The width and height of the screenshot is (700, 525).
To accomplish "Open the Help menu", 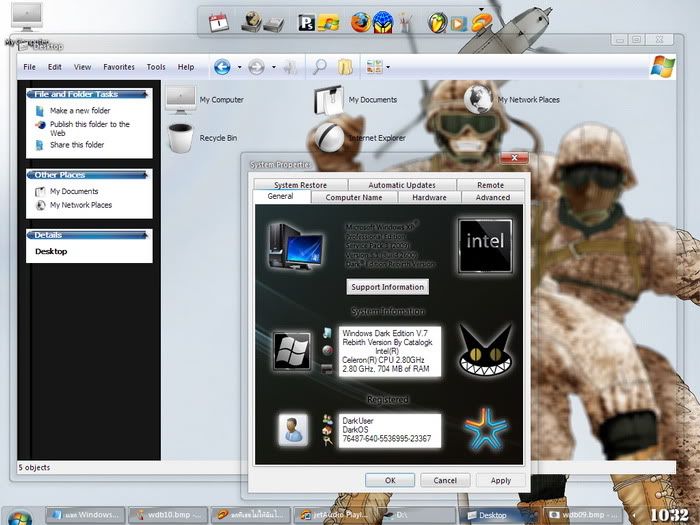I will pos(186,67).
